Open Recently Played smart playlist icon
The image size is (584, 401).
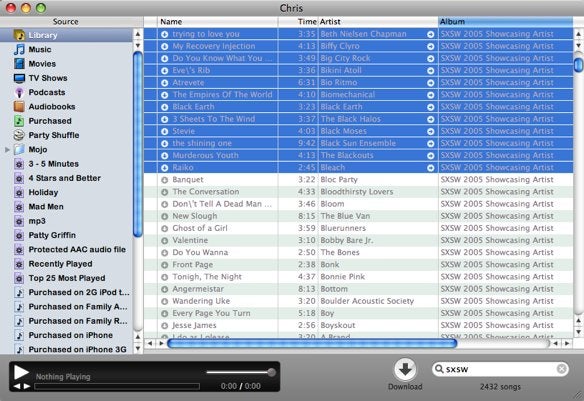pos(19,264)
